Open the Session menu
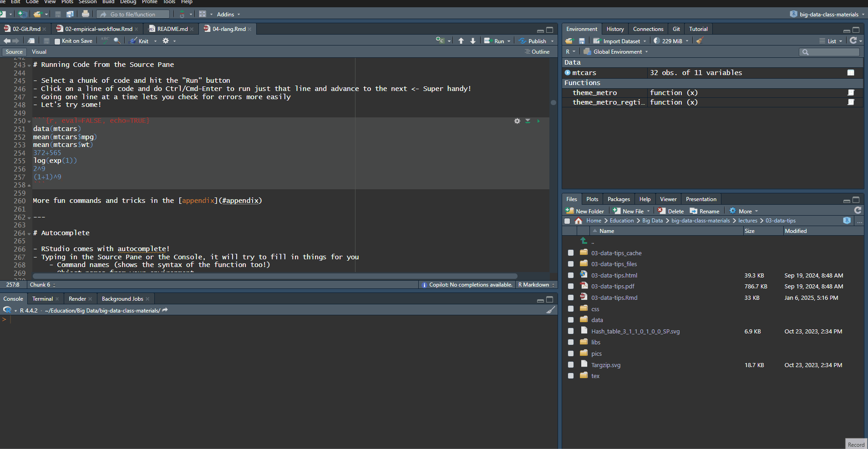Screen dimensions: 868x449 click(87, 2)
